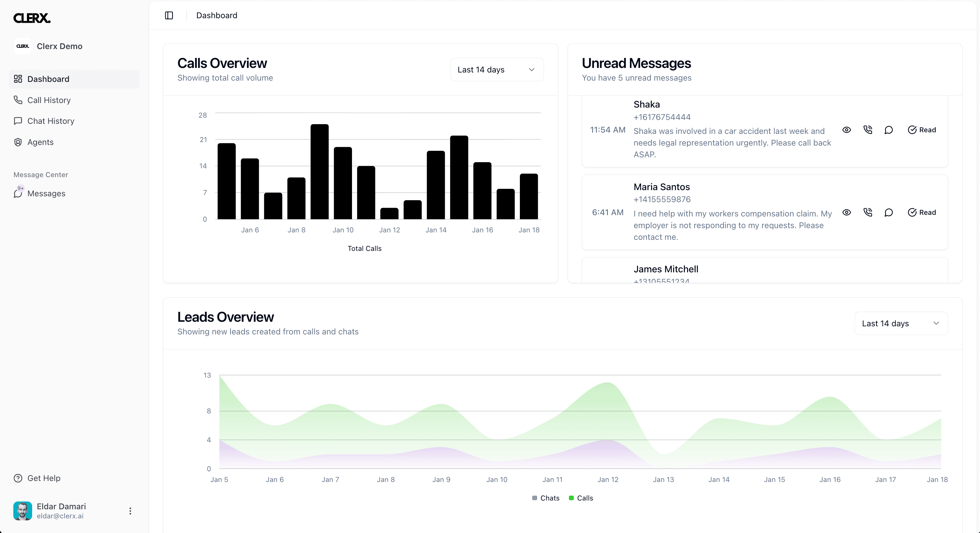The image size is (980, 533).
Task: Open chat reply icon for Maria Santos
Action: (x=889, y=212)
